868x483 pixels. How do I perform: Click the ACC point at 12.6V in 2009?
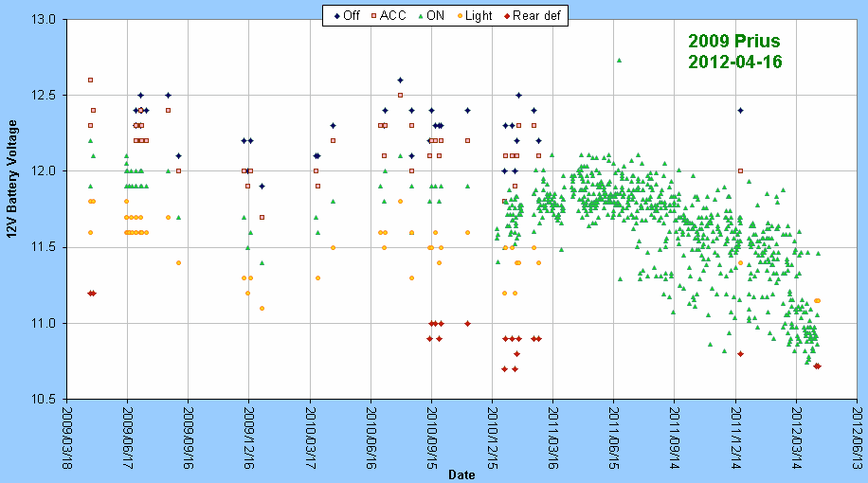[91, 80]
